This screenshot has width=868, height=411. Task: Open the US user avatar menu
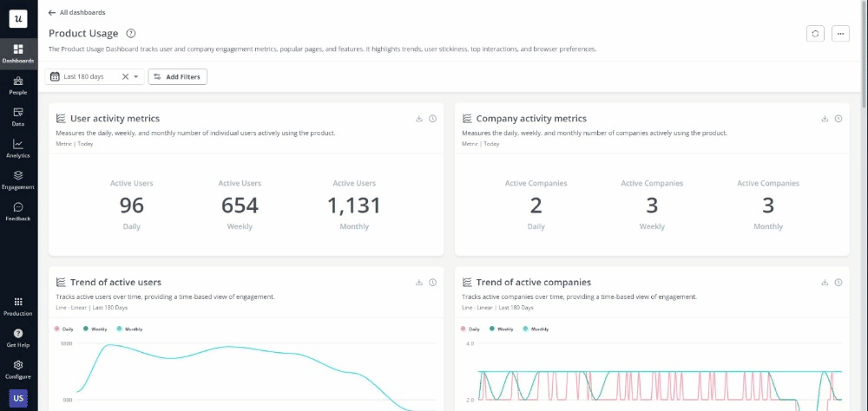[18, 398]
